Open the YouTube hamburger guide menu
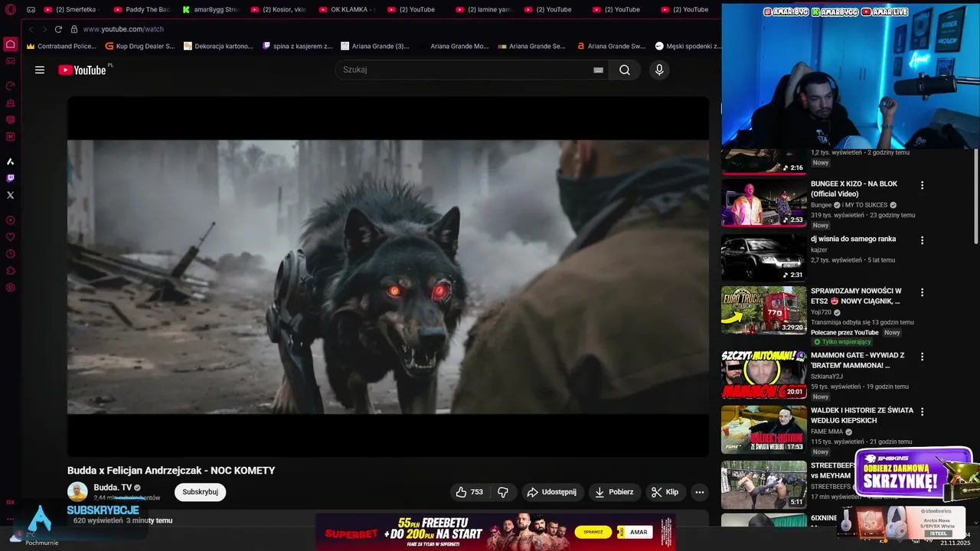Screen dimensions: 980x551 pyautogui.click(x=40, y=70)
